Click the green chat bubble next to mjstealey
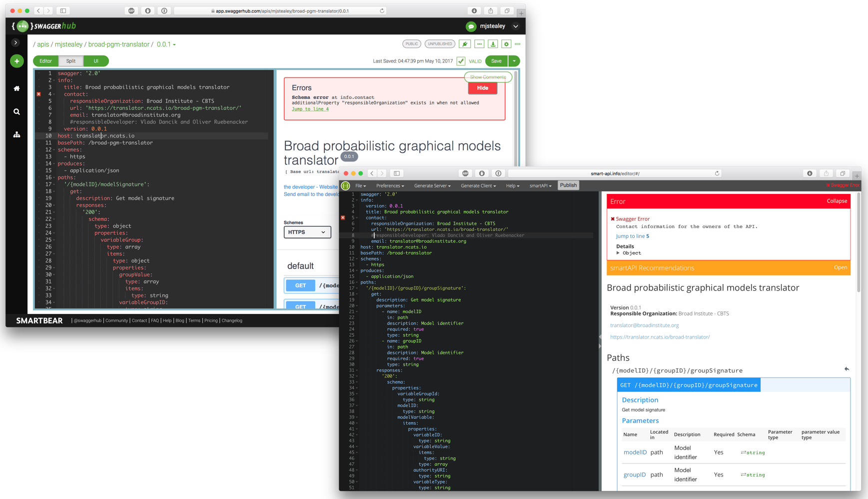 (x=471, y=26)
